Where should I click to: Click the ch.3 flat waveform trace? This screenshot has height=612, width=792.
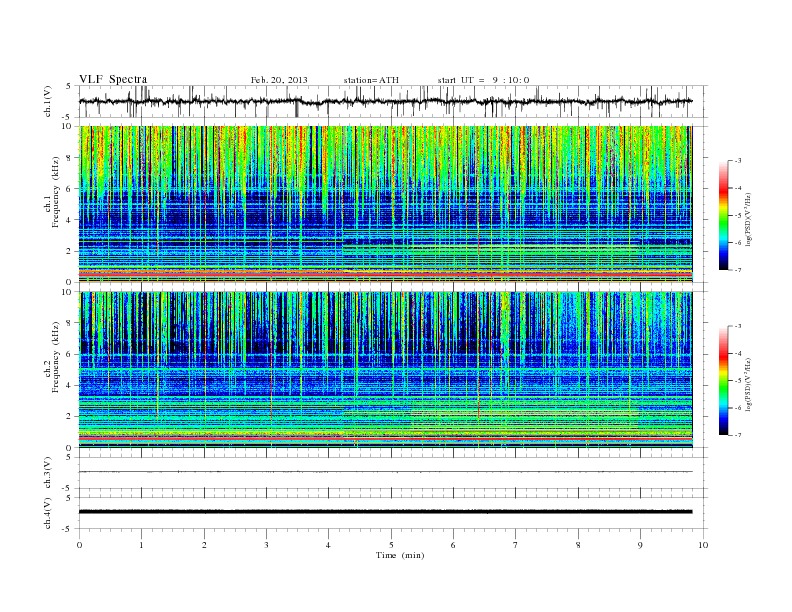[x=385, y=472]
